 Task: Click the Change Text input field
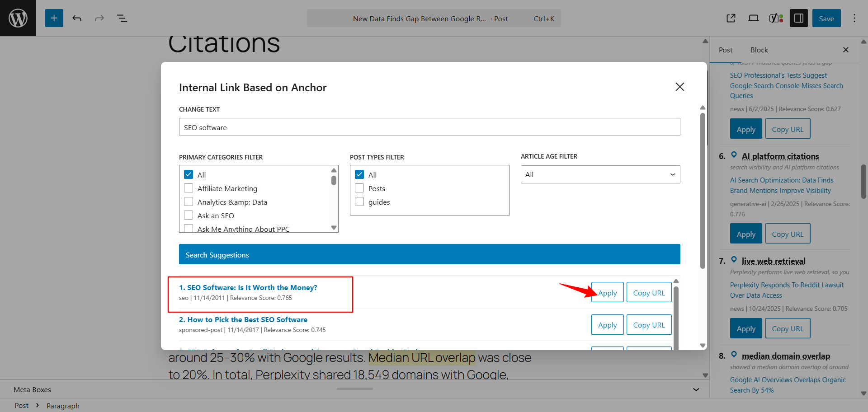(x=429, y=127)
